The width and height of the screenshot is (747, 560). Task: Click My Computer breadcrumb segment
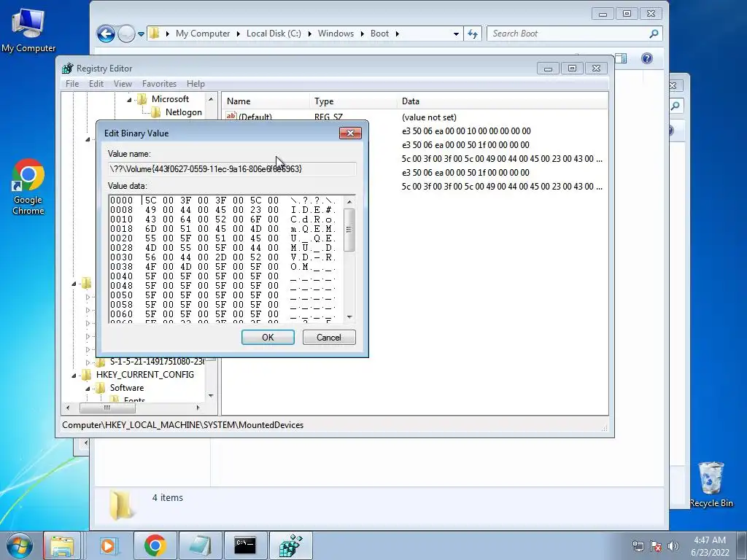203,34
